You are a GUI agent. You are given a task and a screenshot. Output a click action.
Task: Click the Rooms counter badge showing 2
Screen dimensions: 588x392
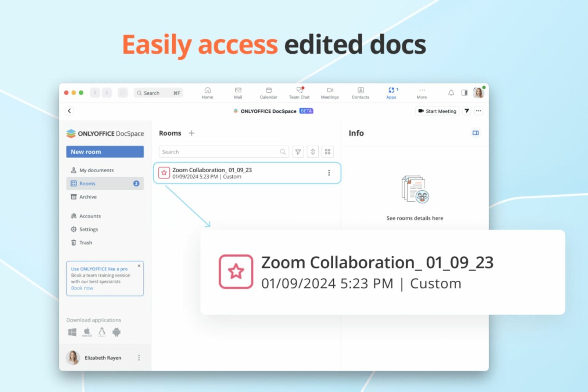pyautogui.click(x=136, y=183)
